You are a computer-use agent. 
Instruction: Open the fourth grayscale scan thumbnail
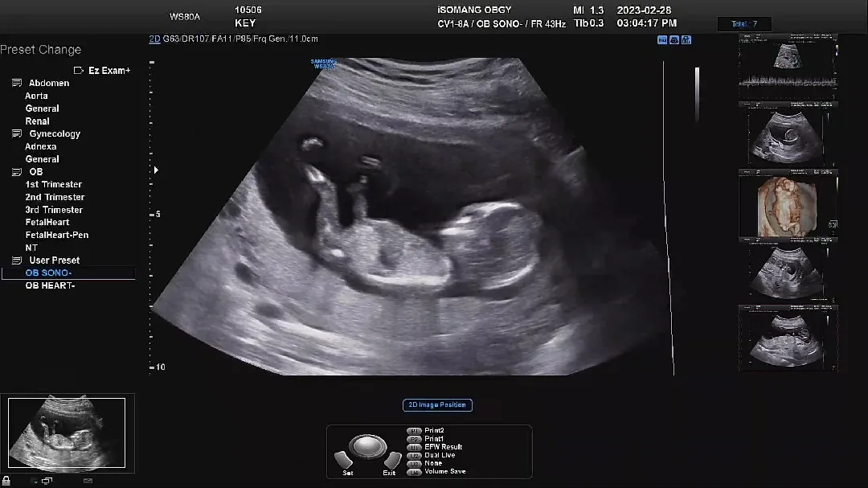point(788,271)
